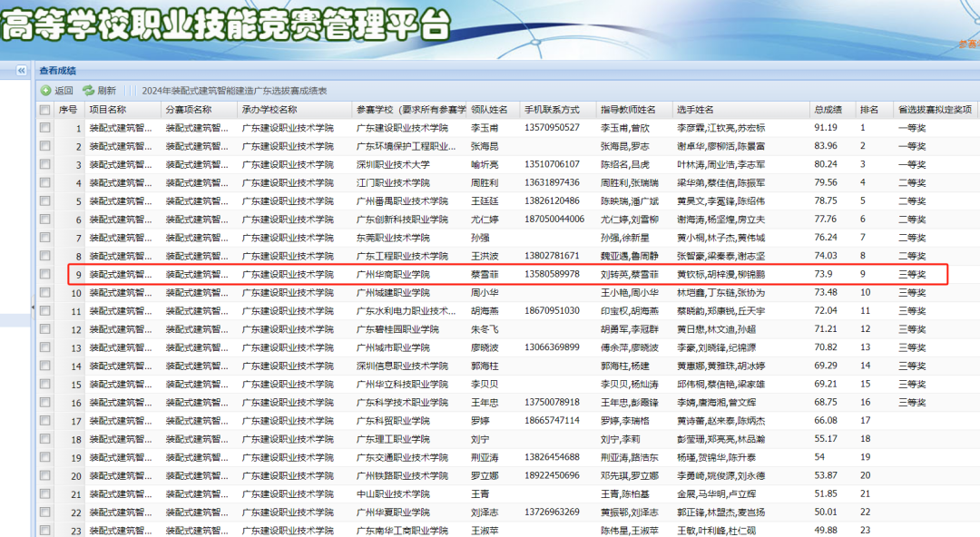Select the 深圳职业技术大学 cell in row 3

coord(393,164)
